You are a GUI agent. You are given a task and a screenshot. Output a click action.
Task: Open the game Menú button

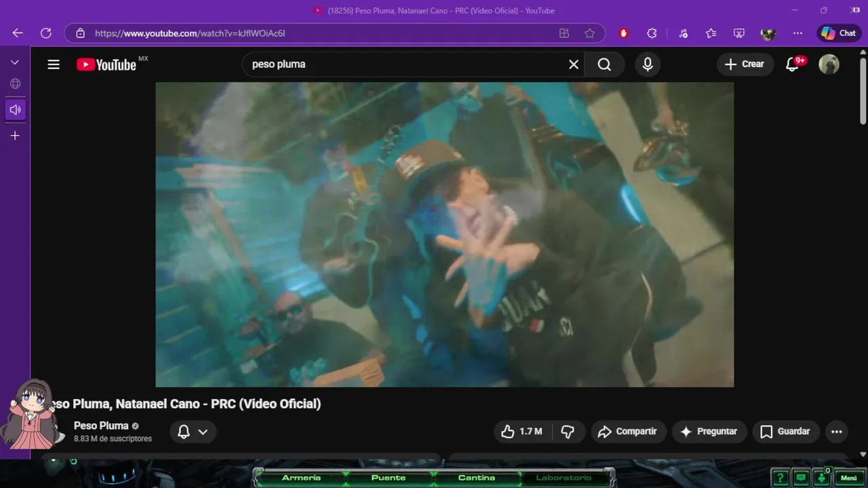[x=849, y=478]
